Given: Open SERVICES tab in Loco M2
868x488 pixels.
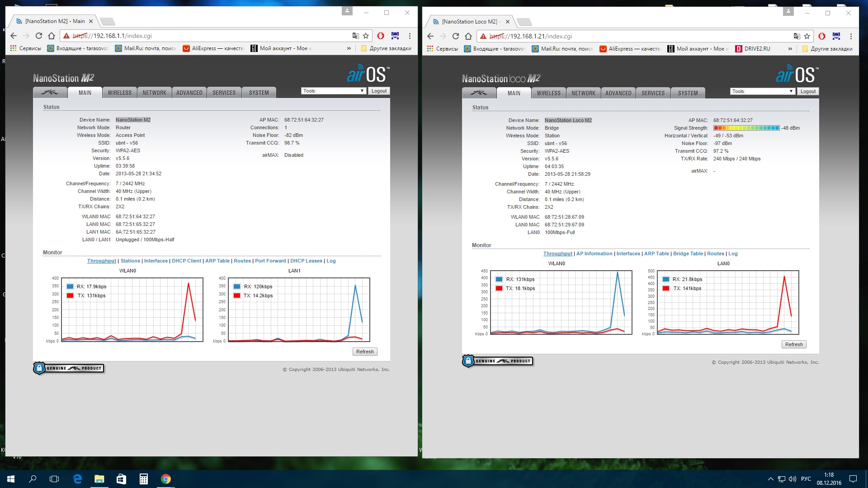Looking at the screenshot, I should click(x=653, y=93).
